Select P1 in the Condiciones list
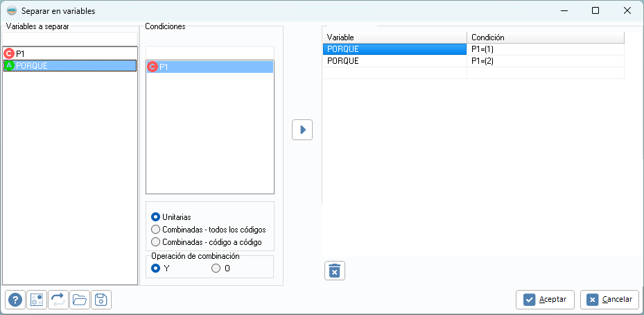 click(x=164, y=67)
